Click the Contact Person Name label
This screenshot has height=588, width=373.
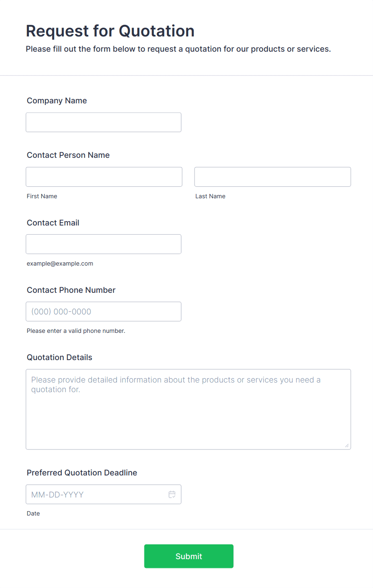coord(68,155)
